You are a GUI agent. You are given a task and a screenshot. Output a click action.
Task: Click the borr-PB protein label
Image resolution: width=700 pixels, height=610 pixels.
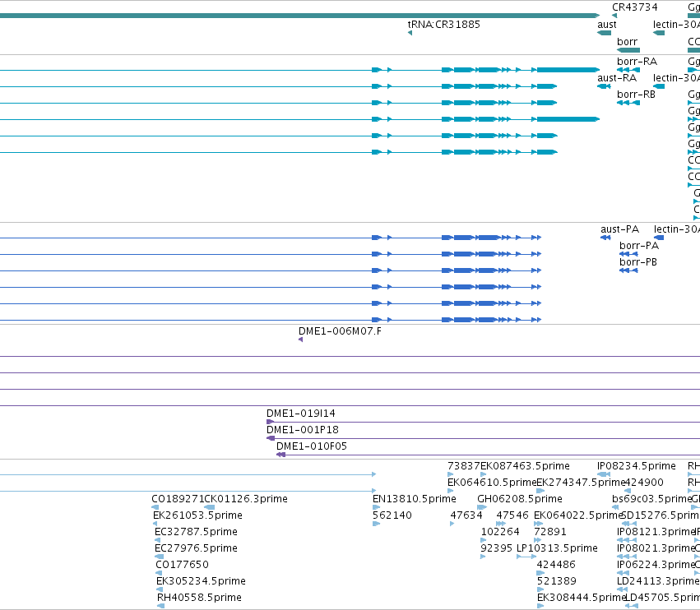(x=638, y=262)
